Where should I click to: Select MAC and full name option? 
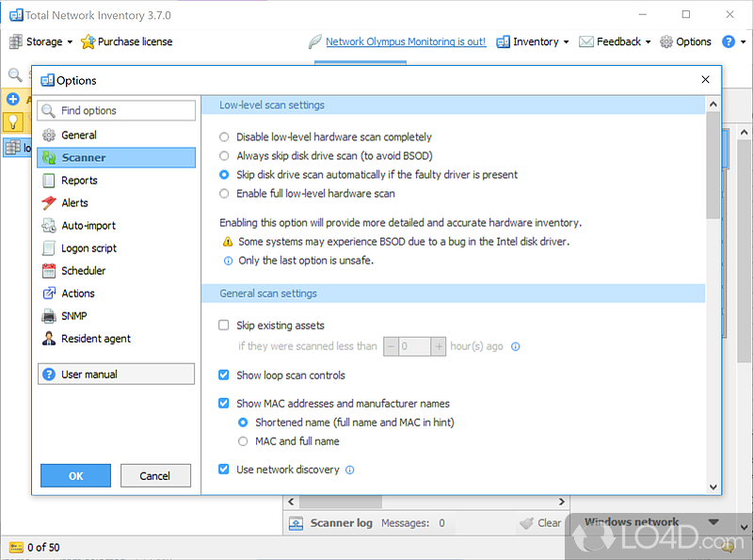[x=243, y=440]
